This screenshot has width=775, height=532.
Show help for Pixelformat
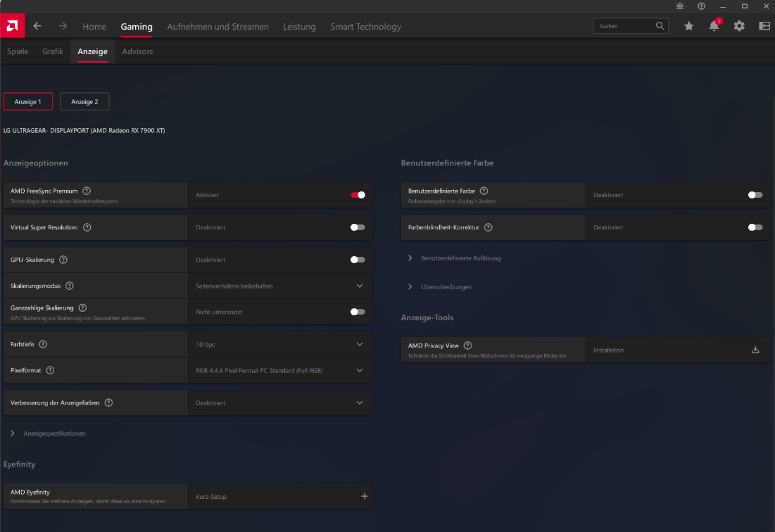tap(50, 370)
